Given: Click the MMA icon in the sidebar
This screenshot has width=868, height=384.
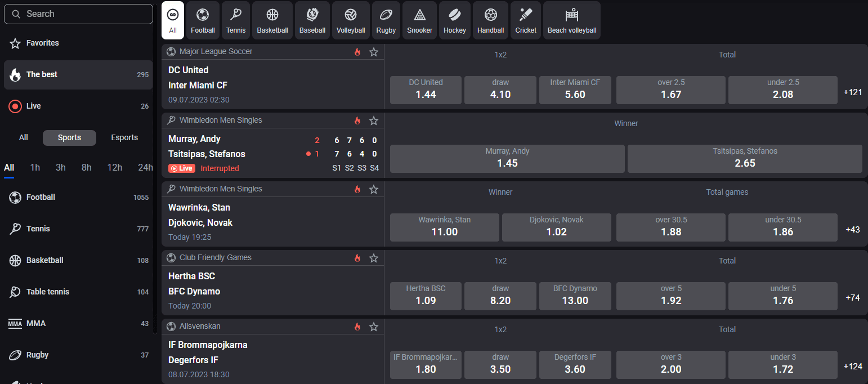Looking at the screenshot, I should [15, 323].
